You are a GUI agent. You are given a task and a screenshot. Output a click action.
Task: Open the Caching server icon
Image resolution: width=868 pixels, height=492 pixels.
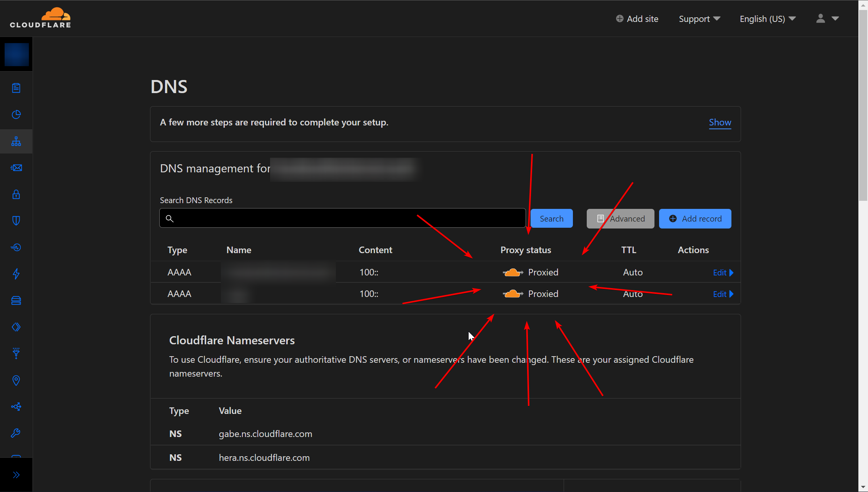pos(16,300)
